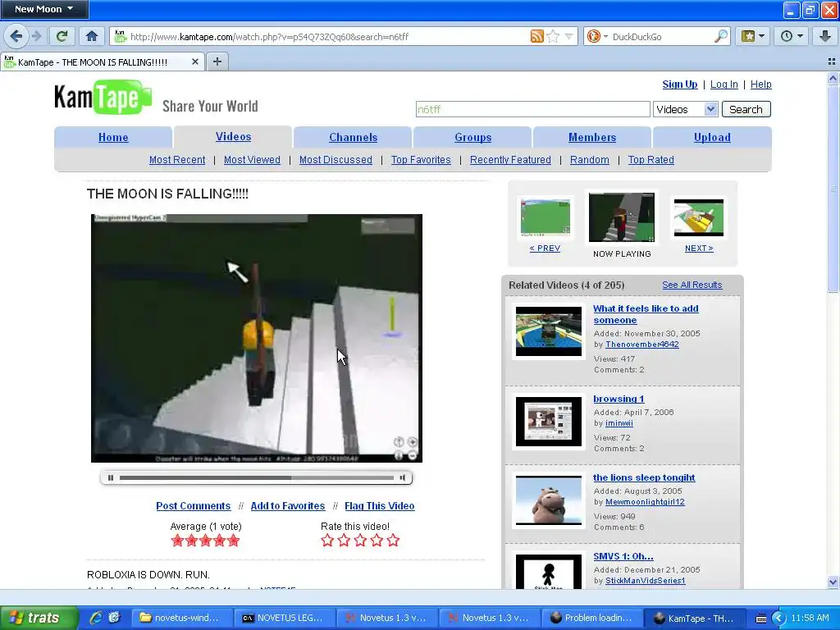
Task: Open the Top Rated link
Action: (651, 160)
